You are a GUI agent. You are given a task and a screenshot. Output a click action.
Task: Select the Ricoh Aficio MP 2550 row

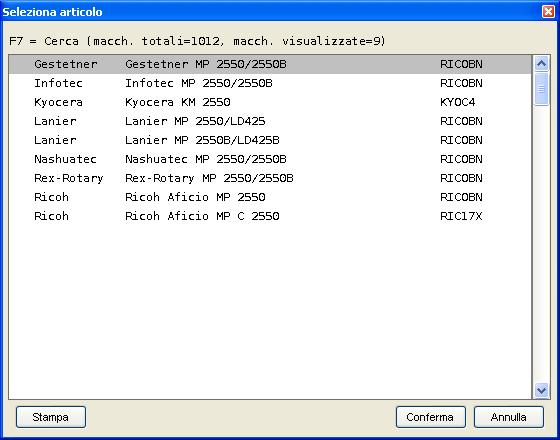[x=270, y=197]
